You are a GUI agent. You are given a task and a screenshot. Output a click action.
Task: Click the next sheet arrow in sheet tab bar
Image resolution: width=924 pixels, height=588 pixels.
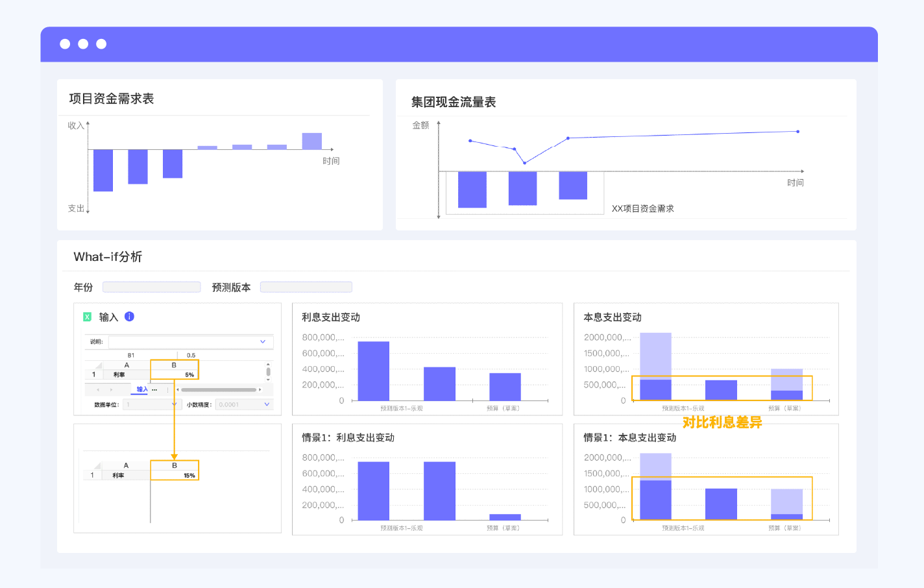coord(111,389)
